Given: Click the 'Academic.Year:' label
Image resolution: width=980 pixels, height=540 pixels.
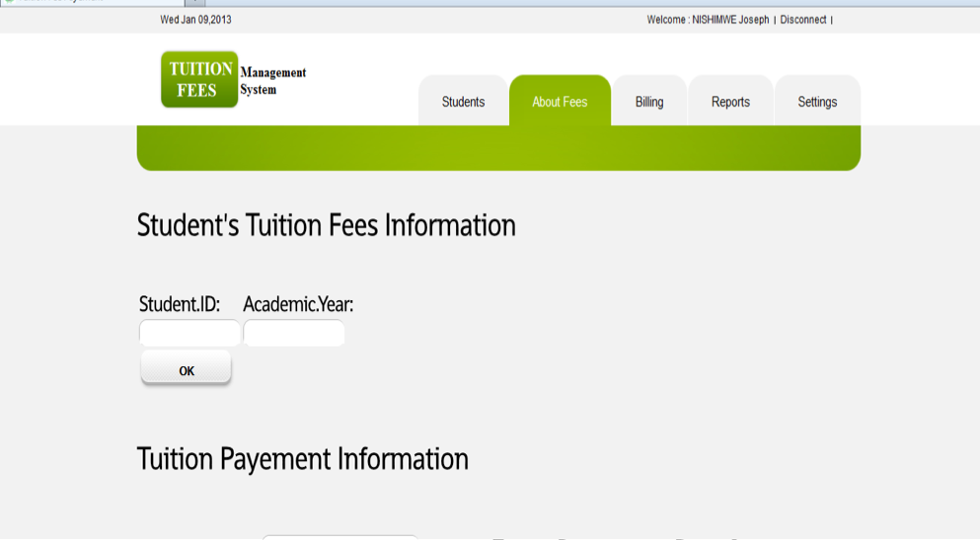Looking at the screenshot, I should [298, 304].
